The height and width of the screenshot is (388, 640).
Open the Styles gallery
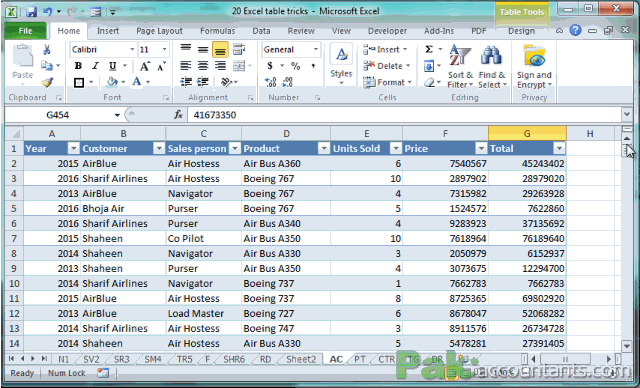click(x=341, y=64)
